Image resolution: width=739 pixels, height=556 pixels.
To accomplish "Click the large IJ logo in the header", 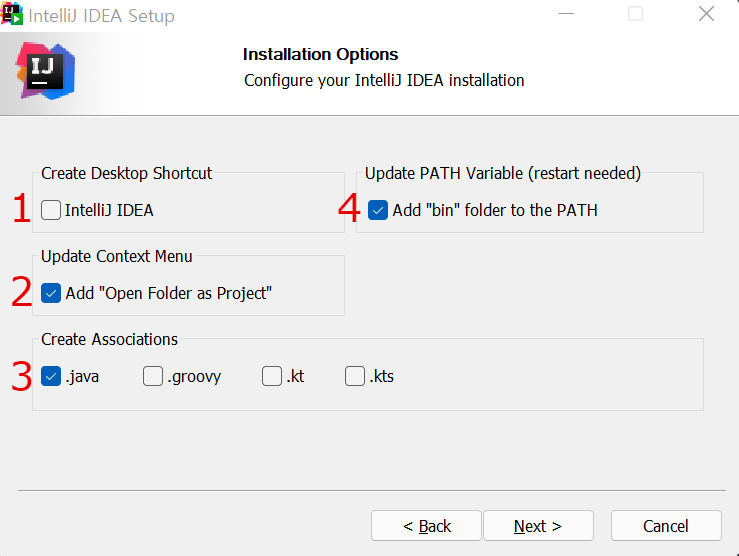I will 45,71.
